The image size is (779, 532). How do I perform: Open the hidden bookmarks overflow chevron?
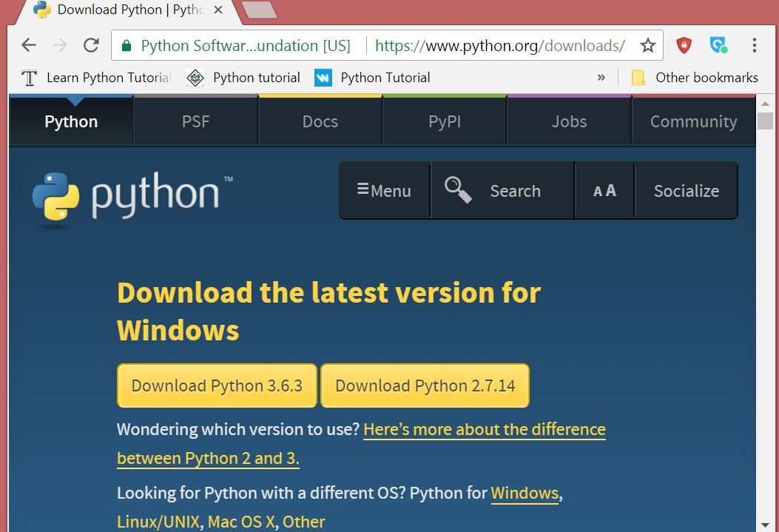[601, 78]
